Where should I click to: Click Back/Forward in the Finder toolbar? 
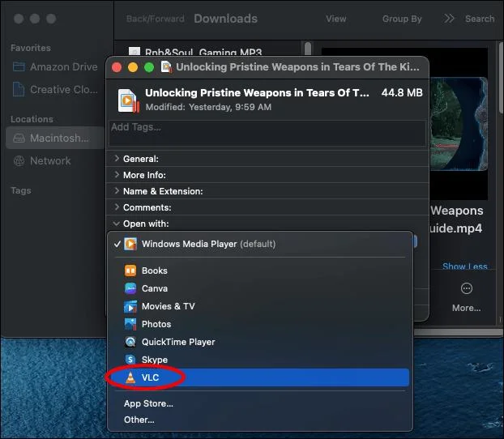[x=156, y=19]
